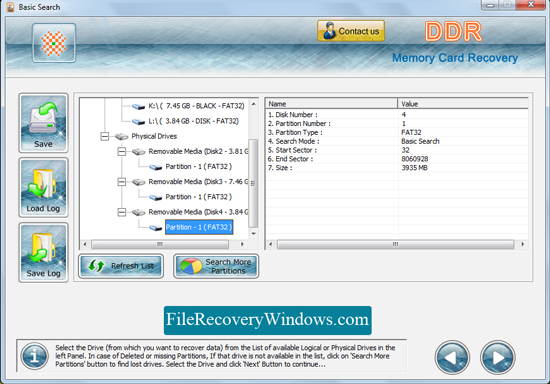550x384 pixels.
Task: Click the tree vertical scrollbar thumb
Action: [x=253, y=183]
